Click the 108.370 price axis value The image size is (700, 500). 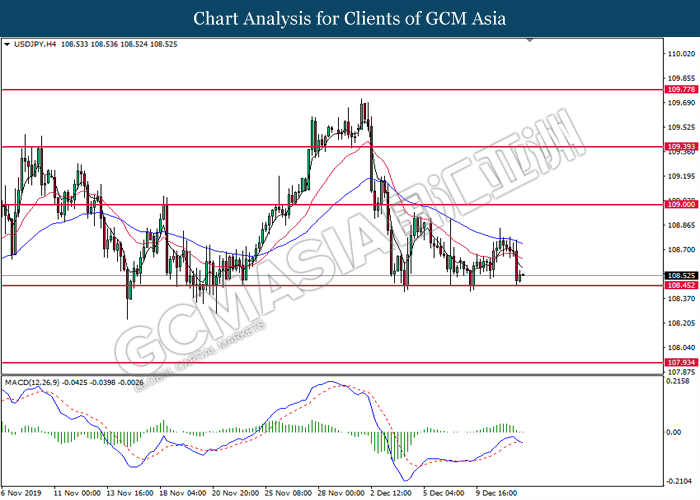pyautogui.click(x=682, y=298)
